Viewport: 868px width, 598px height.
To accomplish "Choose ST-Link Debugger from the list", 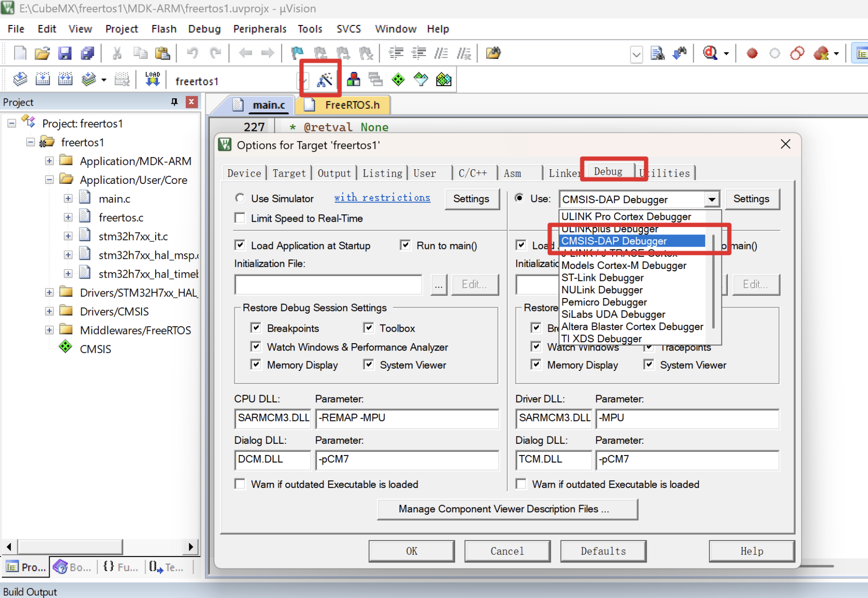I will [x=602, y=278].
